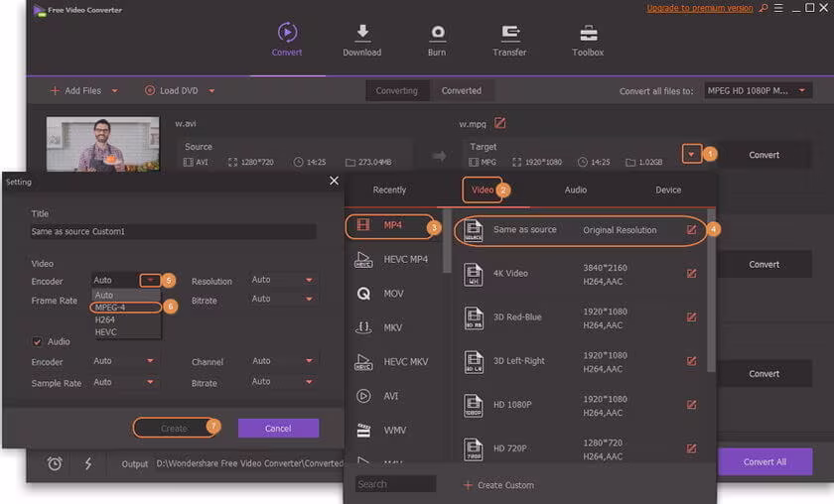834x504 pixels.
Task: Click the w.avi video thumbnail
Action: tap(102, 144)
